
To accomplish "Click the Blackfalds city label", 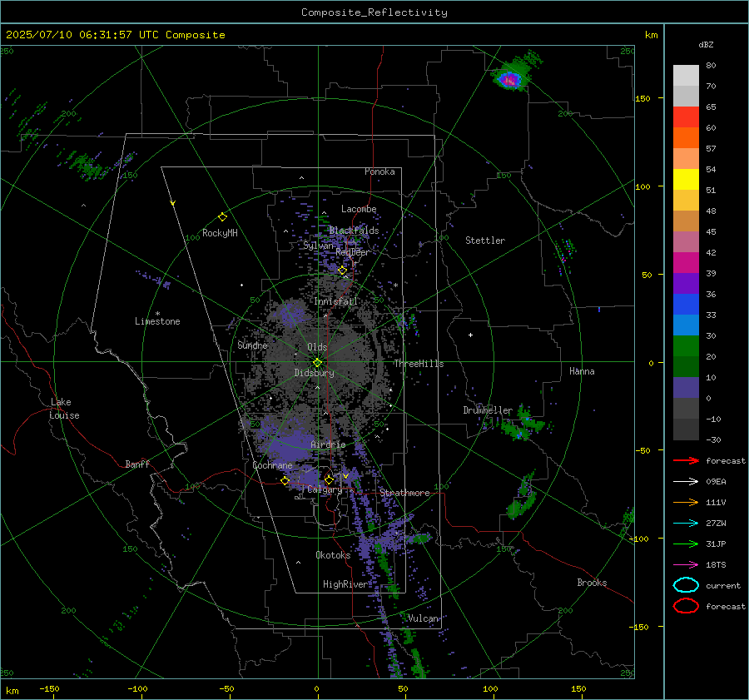I will coord(354,231).
